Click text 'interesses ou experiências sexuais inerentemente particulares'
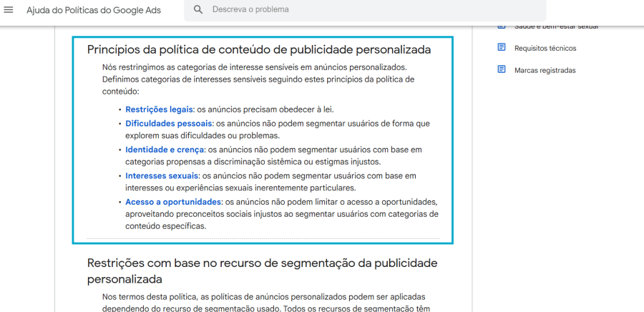This screenshot has height=312, width=644. point(240,188)
